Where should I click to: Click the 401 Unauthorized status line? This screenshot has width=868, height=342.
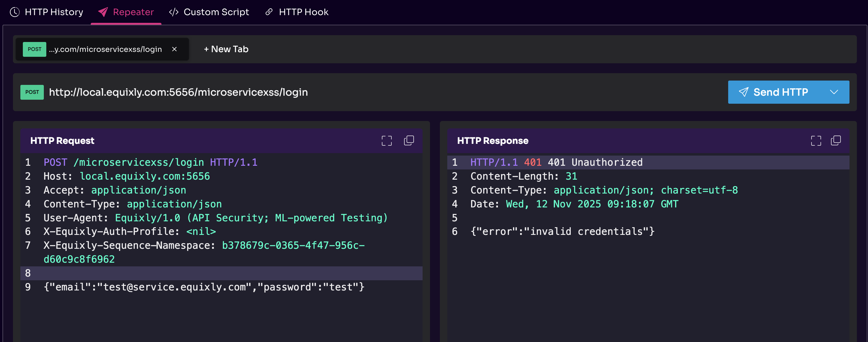[x=556, y=162]
